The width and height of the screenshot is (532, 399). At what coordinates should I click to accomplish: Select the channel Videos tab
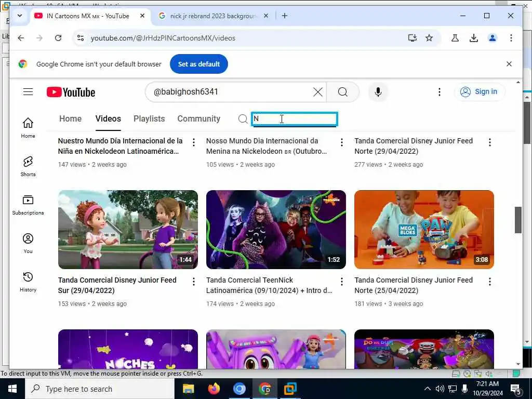[108, 119]
